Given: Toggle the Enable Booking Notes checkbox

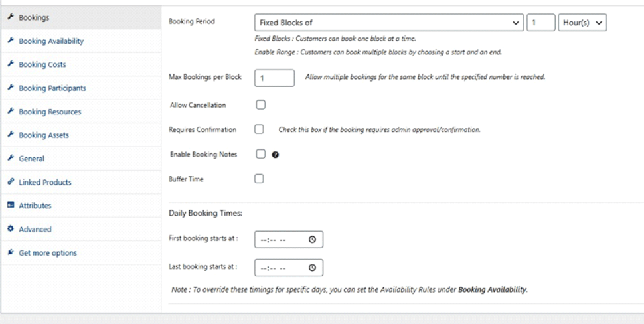Looking at the screenshot, I should pos(260,154).
